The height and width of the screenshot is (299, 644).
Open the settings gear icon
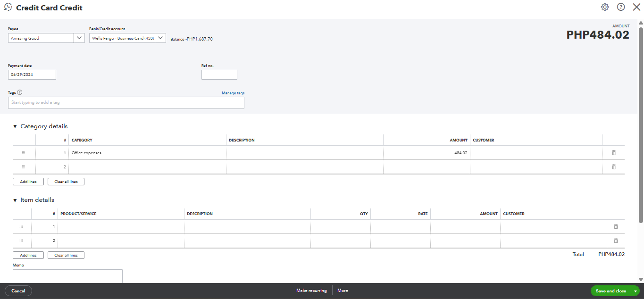click(x=604, y=7)
